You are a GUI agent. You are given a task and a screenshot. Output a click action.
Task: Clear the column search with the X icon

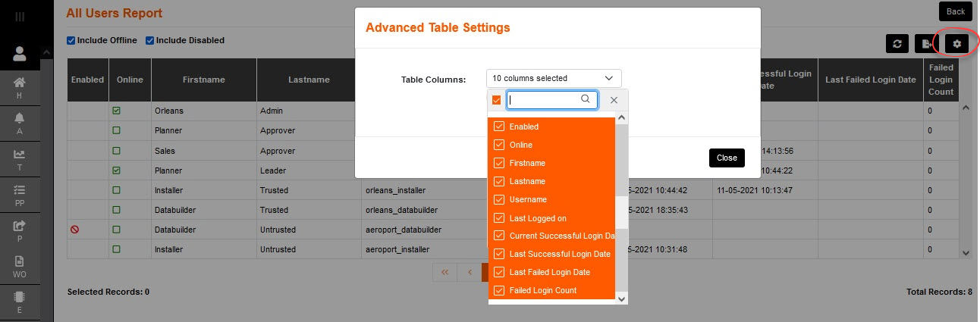[x=614, y=100]
